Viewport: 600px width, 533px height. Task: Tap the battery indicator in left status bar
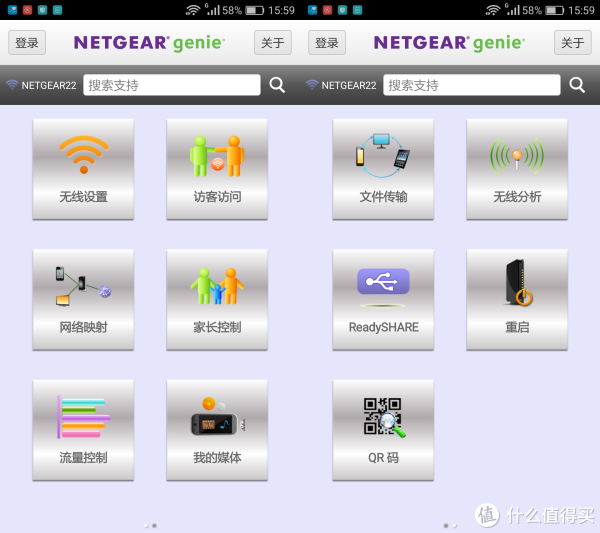(254, 10)
